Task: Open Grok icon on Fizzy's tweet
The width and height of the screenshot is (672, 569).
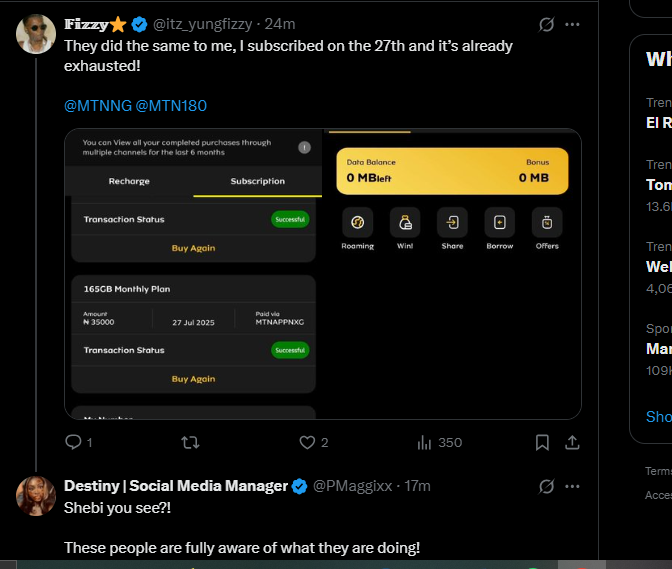Action: pyautogui.click(x=546, y=24)
